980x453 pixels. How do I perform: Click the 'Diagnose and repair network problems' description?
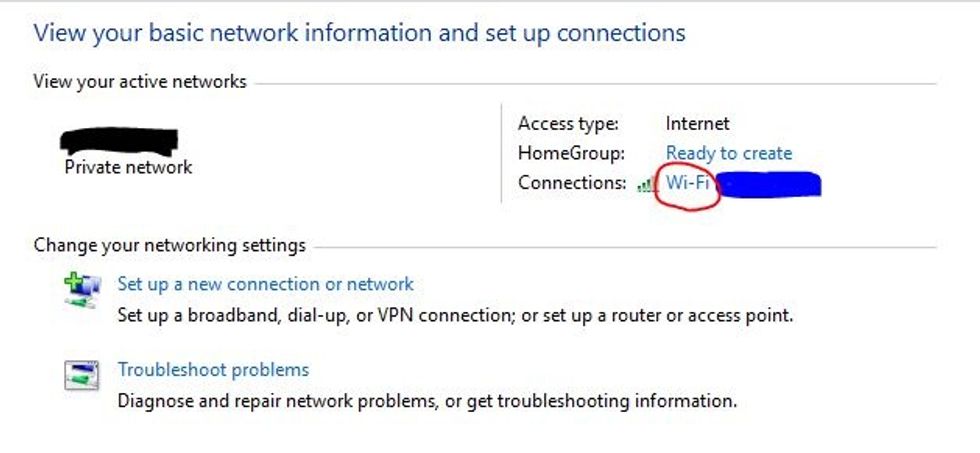pos(427,401)
